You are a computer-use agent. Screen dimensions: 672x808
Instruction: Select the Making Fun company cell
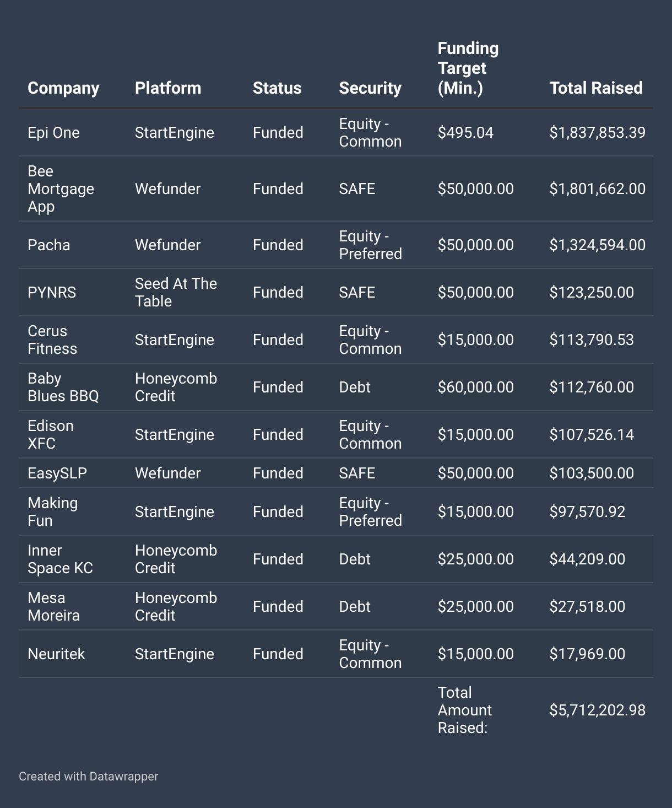click(x=52, y=512)
